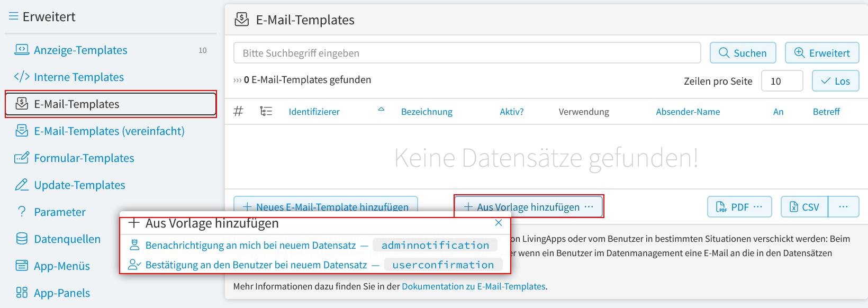
Task: Open the Erweitert search button
Action: 821,53
